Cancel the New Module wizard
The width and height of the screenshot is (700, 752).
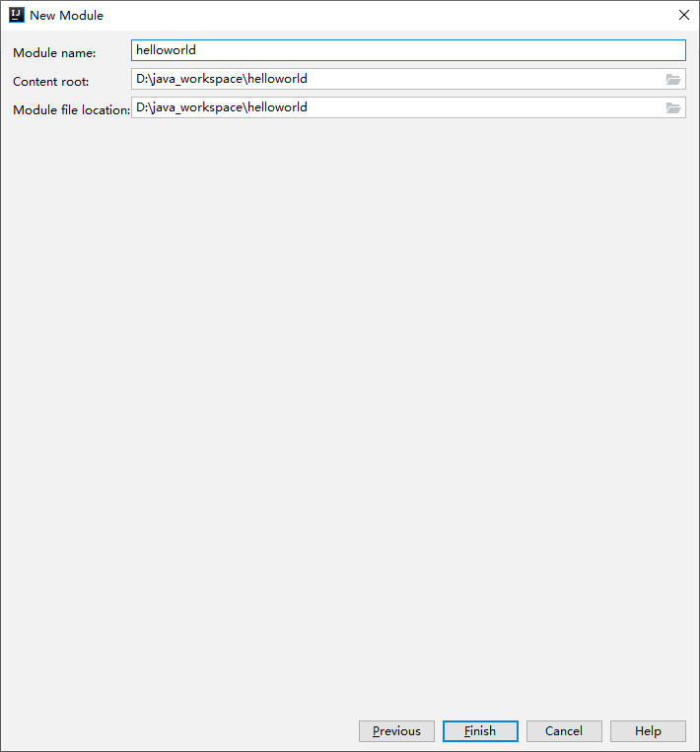coord(564,731)
